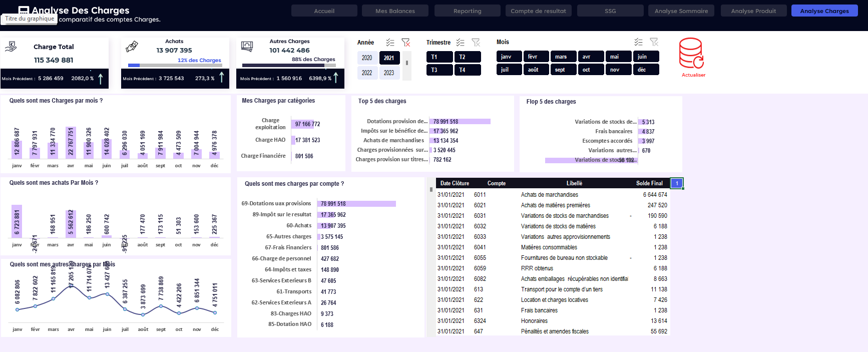Click the Autres Charges card icon
This screenshot has height=352, width=868.
pos(247,47)
